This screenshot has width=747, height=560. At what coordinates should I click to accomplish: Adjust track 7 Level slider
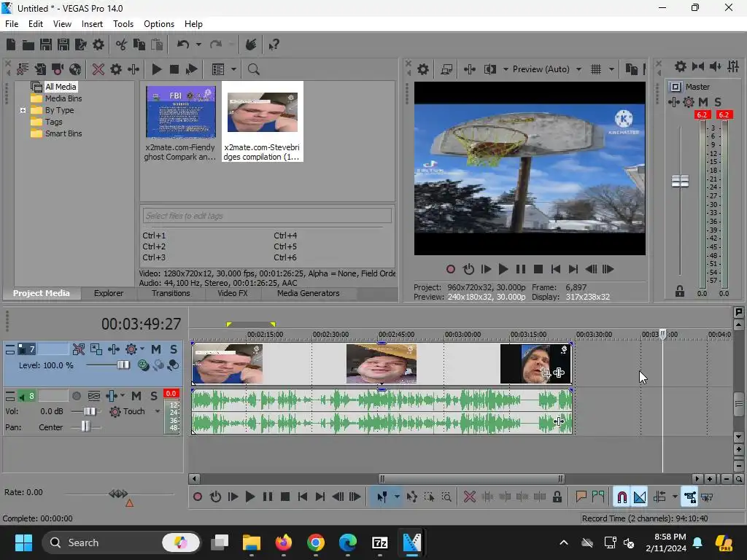(123, 365)
